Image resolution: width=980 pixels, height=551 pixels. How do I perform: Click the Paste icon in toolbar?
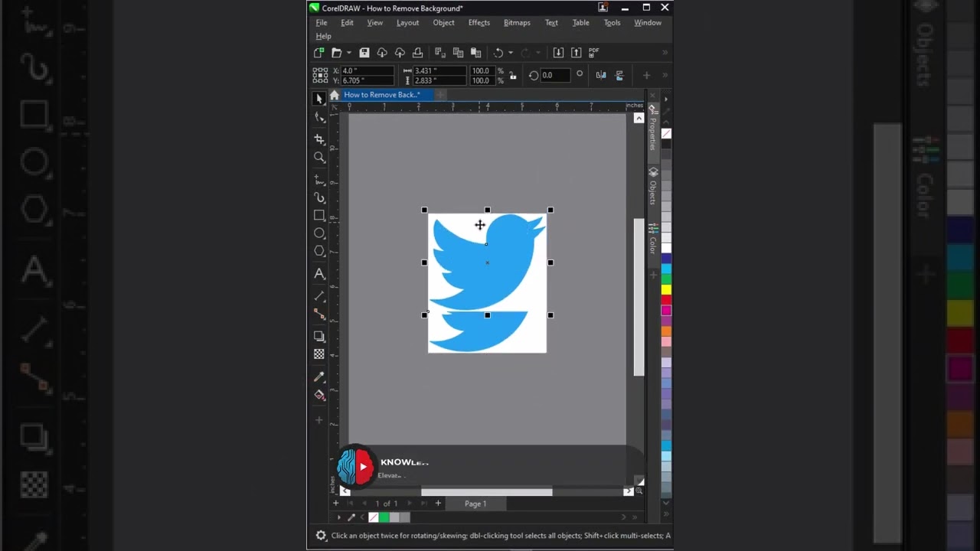pos(475,52)
